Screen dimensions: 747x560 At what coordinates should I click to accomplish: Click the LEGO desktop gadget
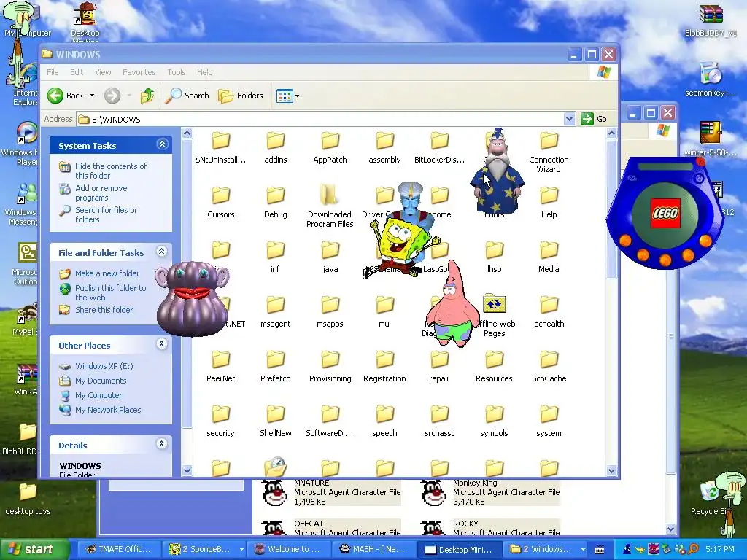[x=665, y=213]
